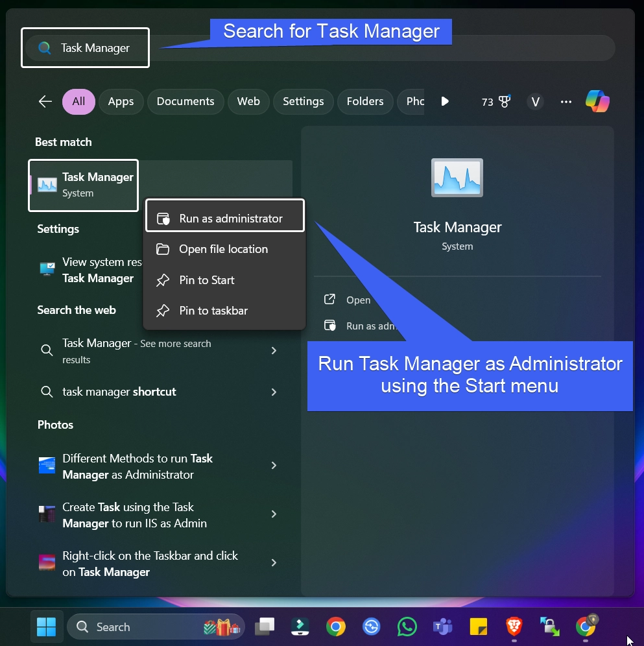Expand Different Methods photo result chevron

pyautogui.click(x=274, y=466)
